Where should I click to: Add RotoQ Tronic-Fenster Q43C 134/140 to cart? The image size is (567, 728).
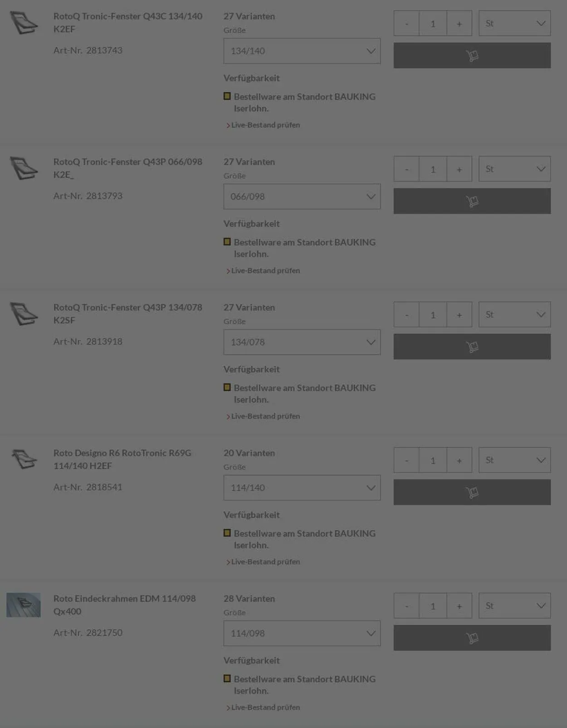click(x=472, y=55)
